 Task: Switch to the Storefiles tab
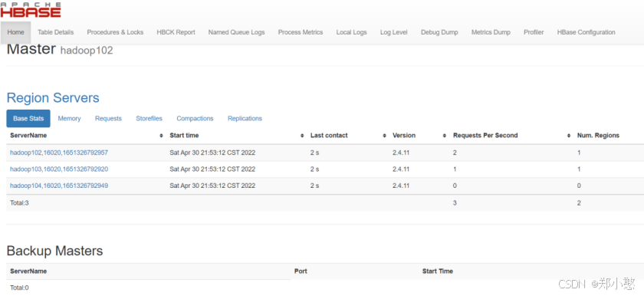tap(149, 119)
